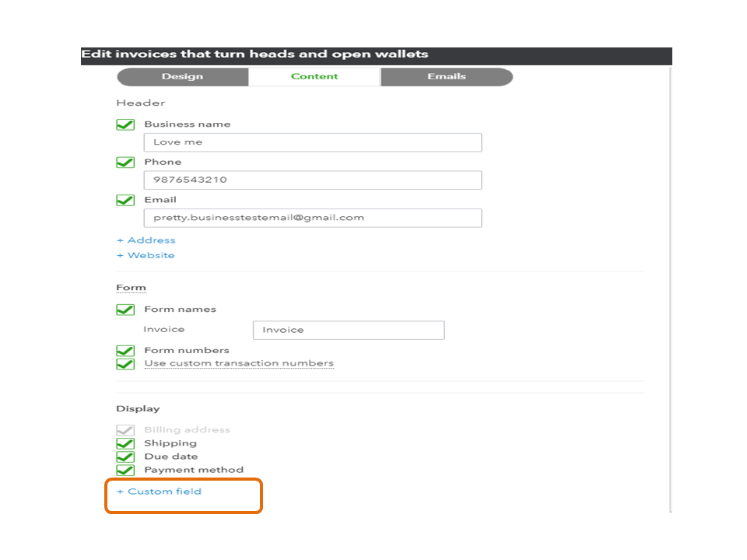Uncheck the Due date checkbox

(x=125, y=457)
